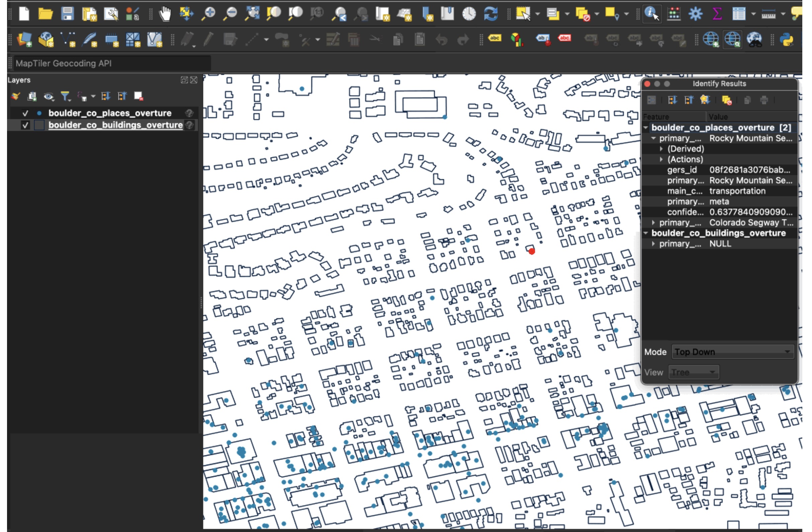
Task: Click the Save Project floppy icon
Action: [x=67, y=14]
